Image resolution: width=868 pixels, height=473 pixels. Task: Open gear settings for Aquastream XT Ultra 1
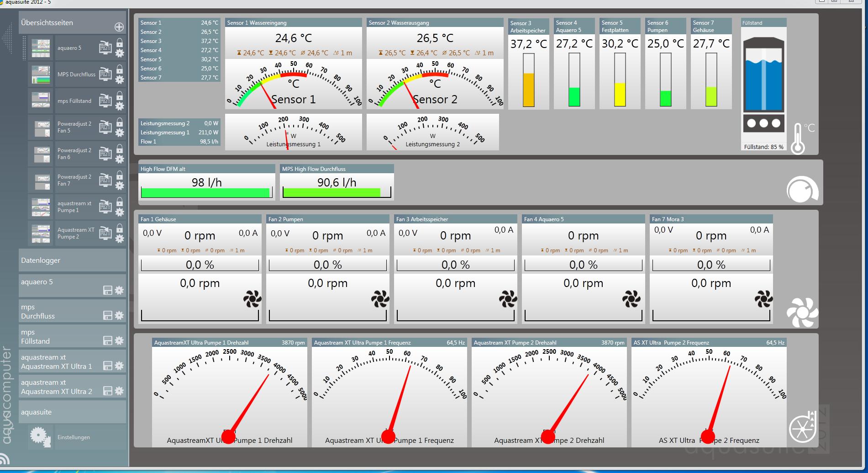pyautogui.click(x=119, y=366)
